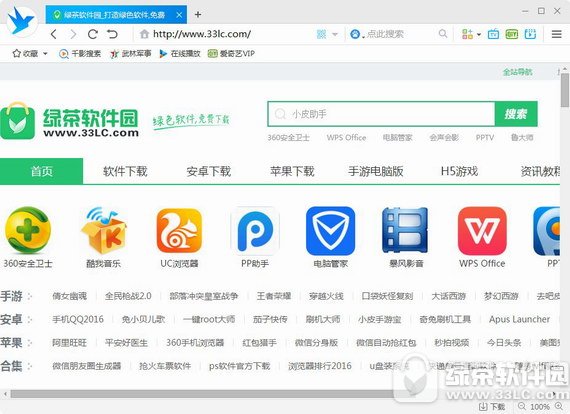
Task: Click the browser bird logo
Action: [x=21, y=21]
